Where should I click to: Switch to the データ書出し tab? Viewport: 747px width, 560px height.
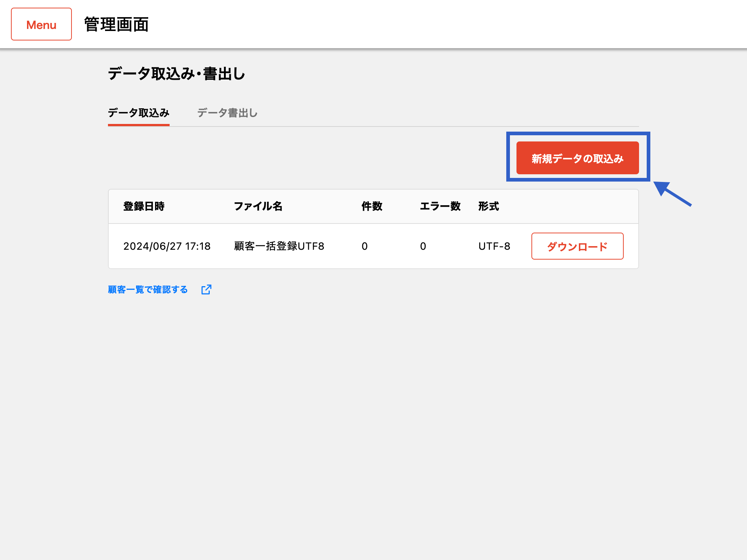[227, 113]
